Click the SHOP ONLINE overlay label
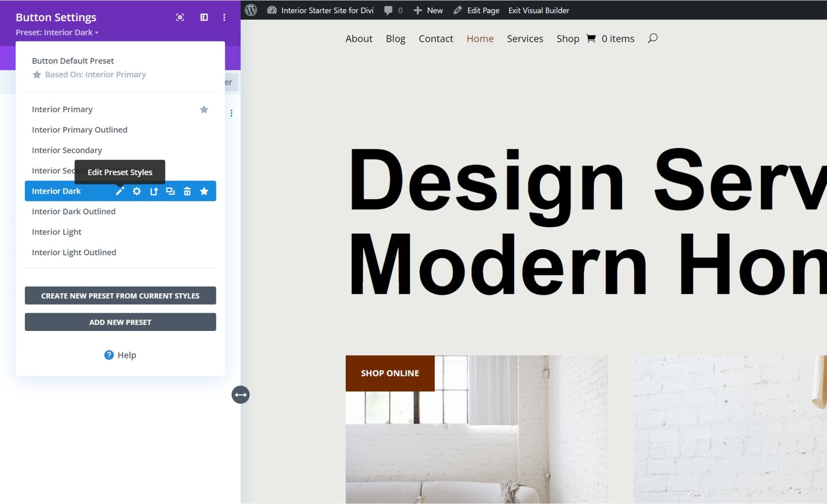The height and width of the screenshot is (504, 827). (x=390, y=373)
